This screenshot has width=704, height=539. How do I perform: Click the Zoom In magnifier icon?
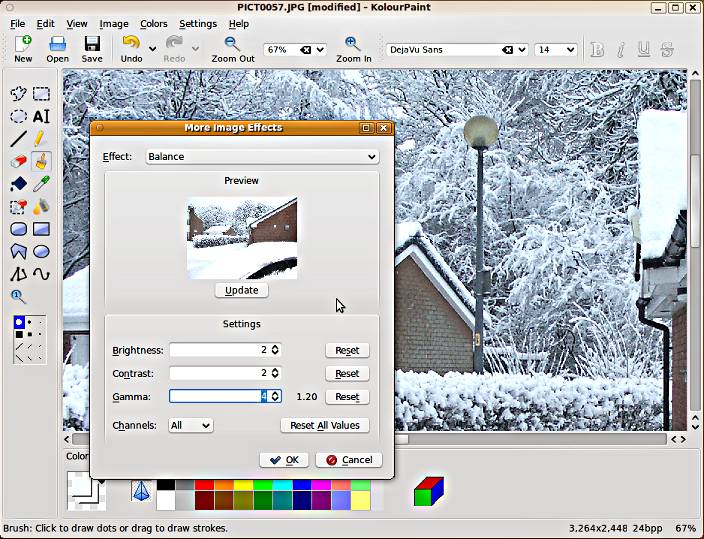[x=353, y=44]
